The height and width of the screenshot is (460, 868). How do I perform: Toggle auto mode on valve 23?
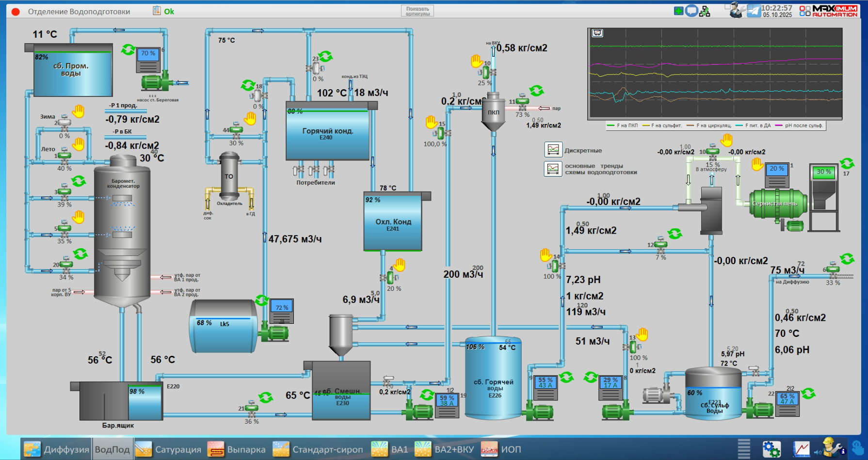coord(325,57)
